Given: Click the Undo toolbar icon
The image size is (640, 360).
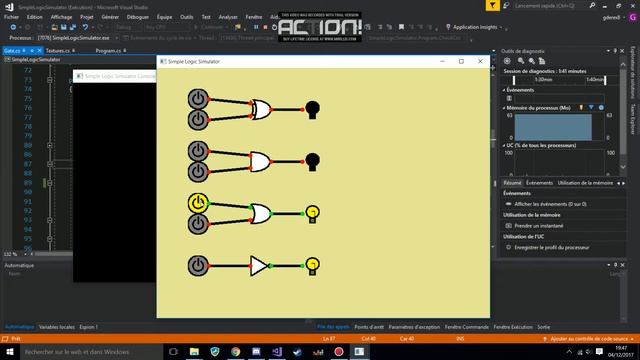Looking at the screenshot, I should coord(85,27).
